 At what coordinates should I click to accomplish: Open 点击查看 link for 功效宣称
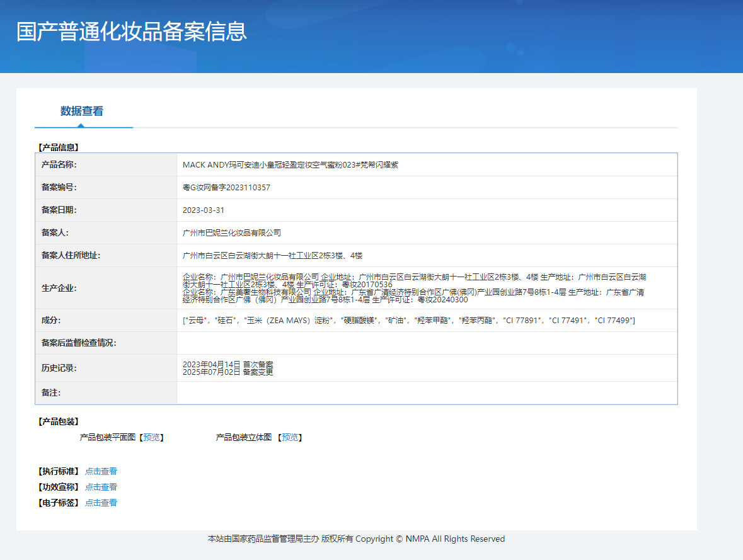[x=101, y=487]
